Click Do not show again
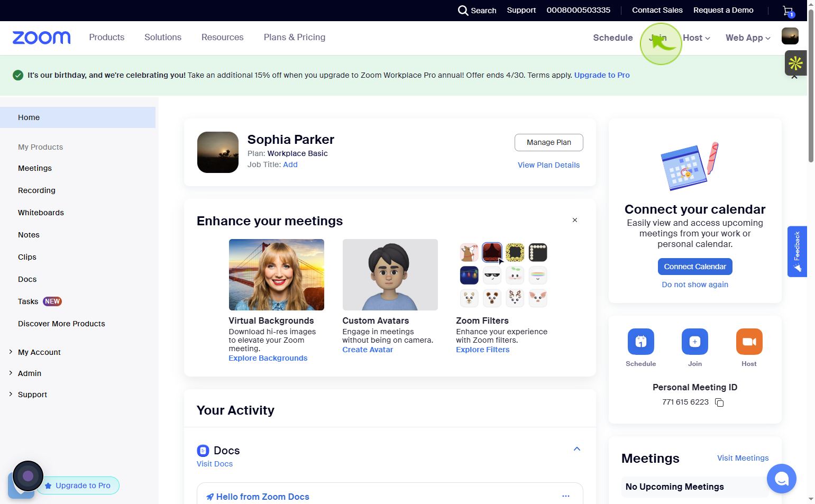Viewport: 815px width, 504px height. (x=695, y=285)
